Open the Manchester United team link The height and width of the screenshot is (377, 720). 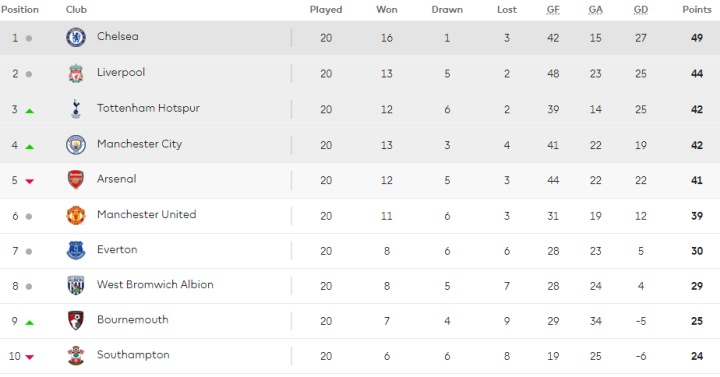tap(146, 214)
